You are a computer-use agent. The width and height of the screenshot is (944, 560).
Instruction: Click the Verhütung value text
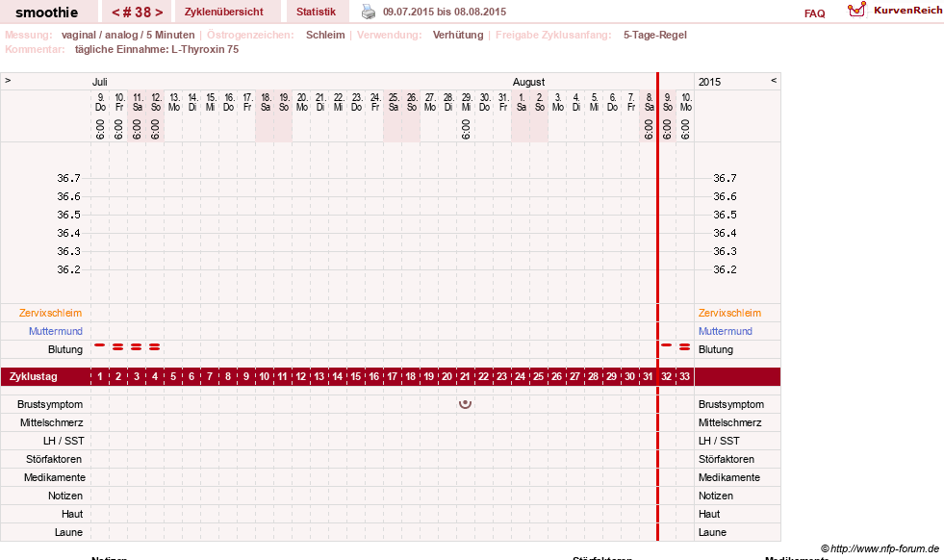point(458,35)
